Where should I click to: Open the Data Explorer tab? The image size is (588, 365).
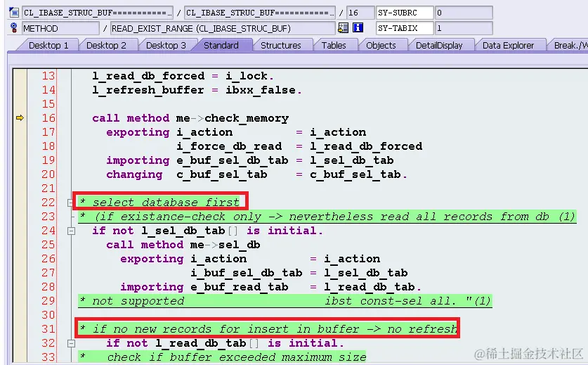point(508,46)
